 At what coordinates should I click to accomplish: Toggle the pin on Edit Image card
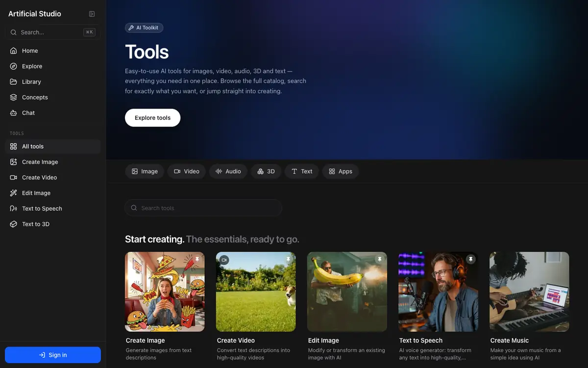click(379, 259)
